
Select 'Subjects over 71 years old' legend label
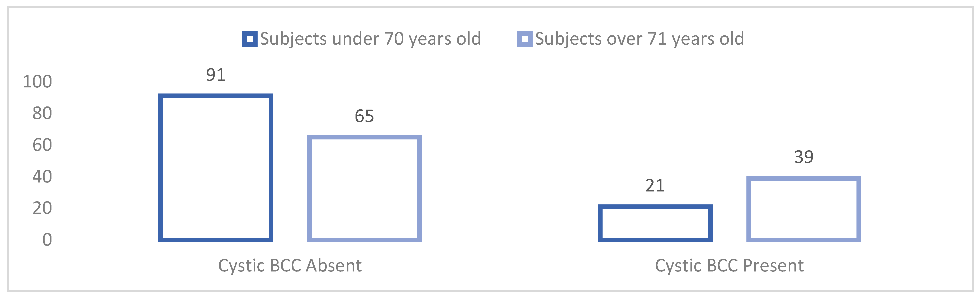coord(639,39)
